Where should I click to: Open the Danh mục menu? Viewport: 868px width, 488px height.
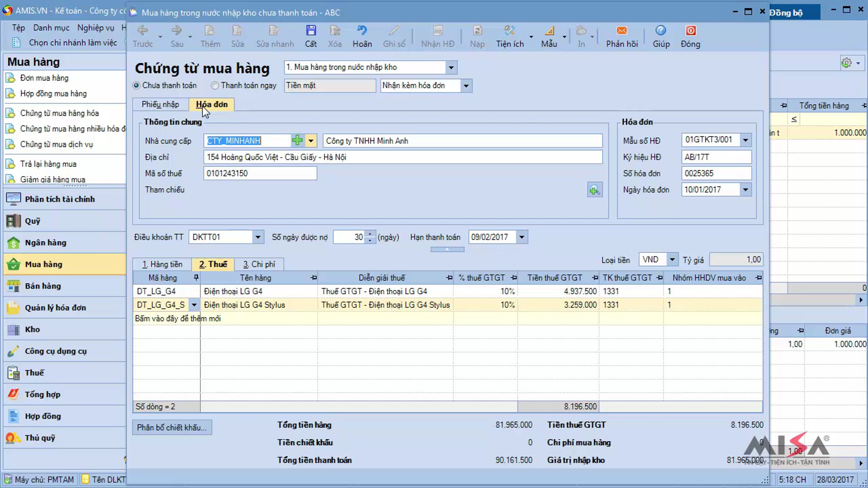pos(51,28)
